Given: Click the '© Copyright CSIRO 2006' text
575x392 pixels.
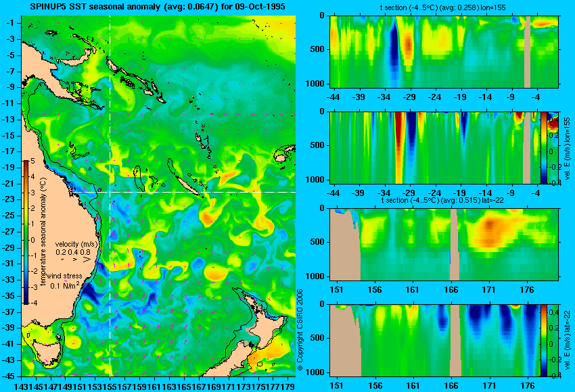Looking at the screenshot, I should [300, 330].
